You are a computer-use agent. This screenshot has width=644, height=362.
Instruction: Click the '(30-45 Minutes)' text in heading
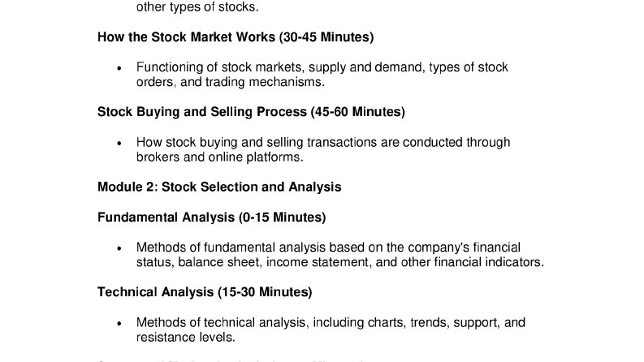click(x=326, y=37)
